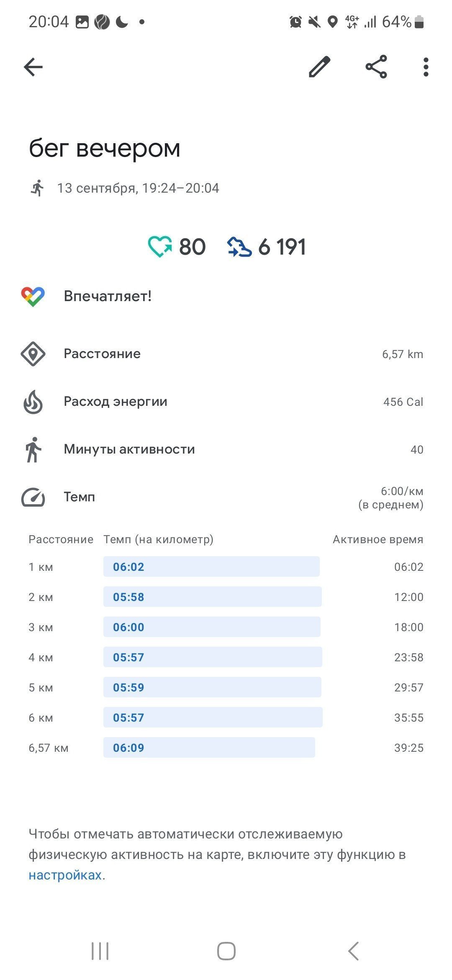Open the настройках settings link
Screen dimensions: 452x980
[65, 875]
